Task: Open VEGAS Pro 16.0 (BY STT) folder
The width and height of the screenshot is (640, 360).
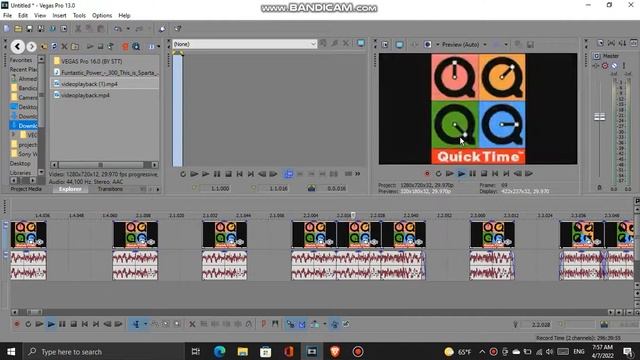Action: click(91, 61)
